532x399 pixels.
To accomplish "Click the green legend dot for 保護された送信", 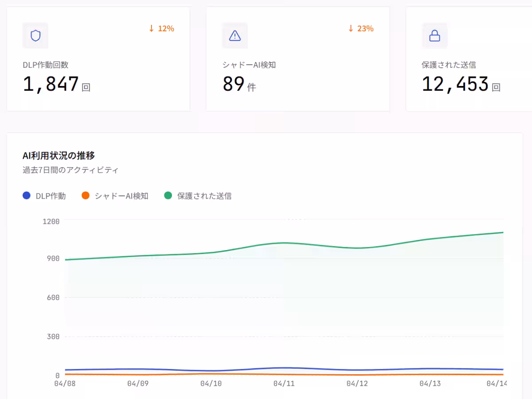I will point(168,196).
